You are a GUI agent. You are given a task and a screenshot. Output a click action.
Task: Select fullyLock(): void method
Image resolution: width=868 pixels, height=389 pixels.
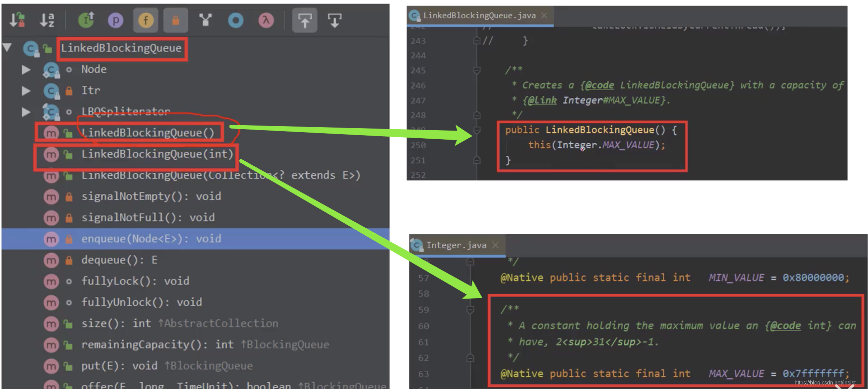(135, 281)
